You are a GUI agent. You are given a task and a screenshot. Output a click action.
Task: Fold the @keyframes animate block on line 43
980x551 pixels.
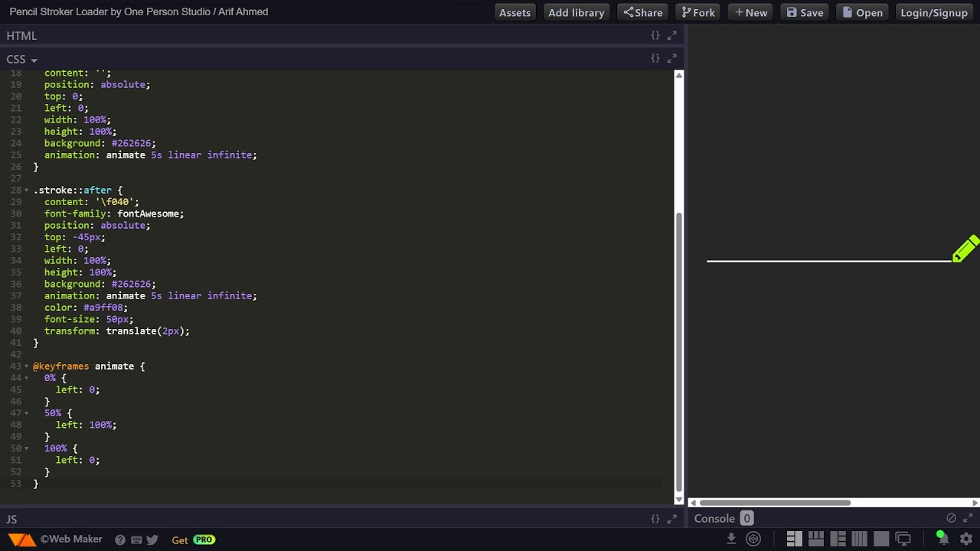[27, 366]
